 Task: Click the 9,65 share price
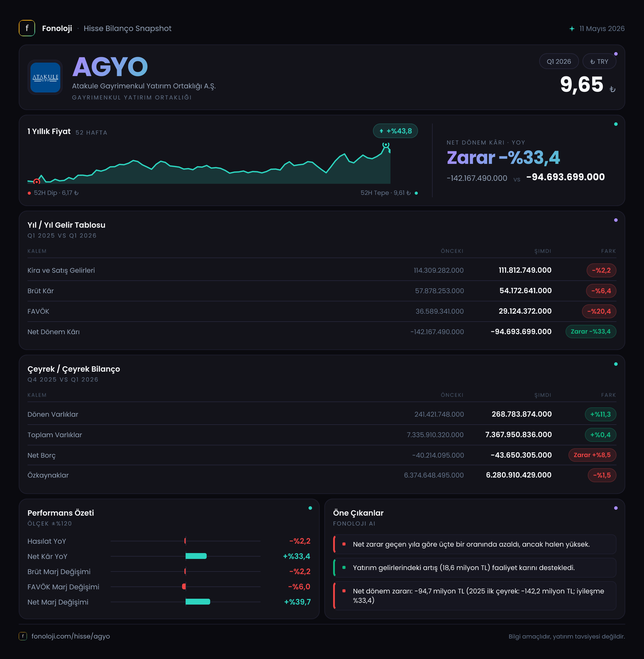(582, 84)
